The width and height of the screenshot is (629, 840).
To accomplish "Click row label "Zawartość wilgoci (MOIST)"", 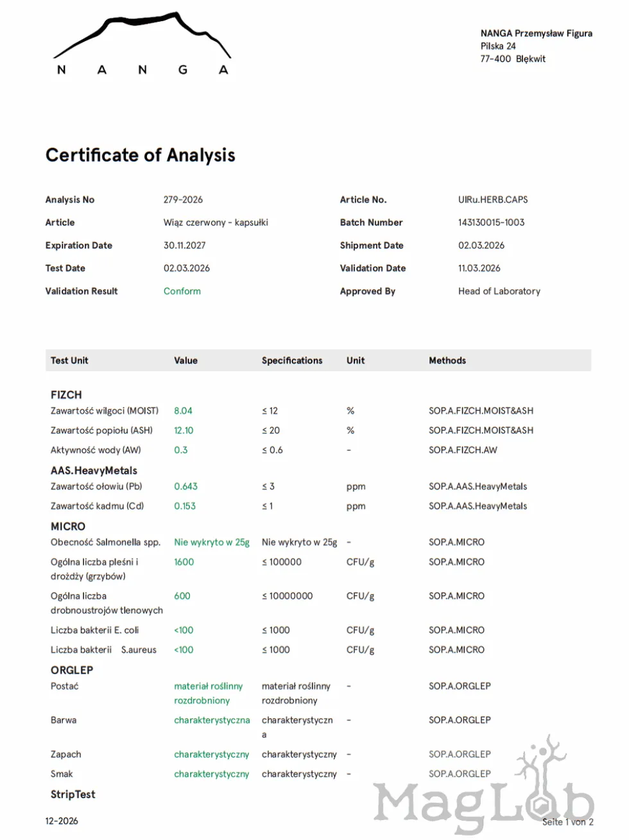I will tap(105, 411).
